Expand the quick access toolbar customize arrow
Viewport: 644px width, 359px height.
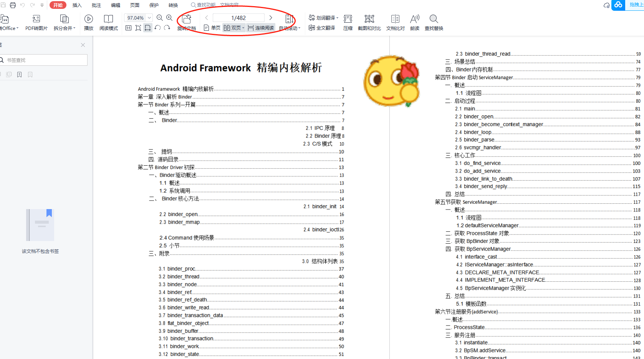click(42, 5)
